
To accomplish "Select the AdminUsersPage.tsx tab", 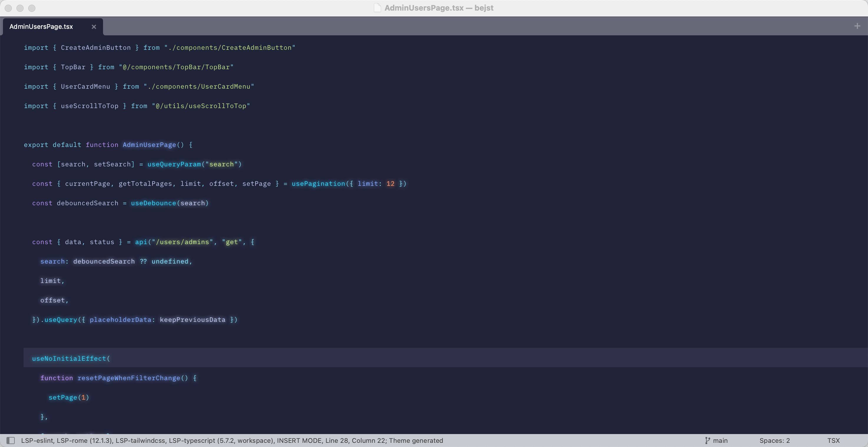I will coord(53,27).
